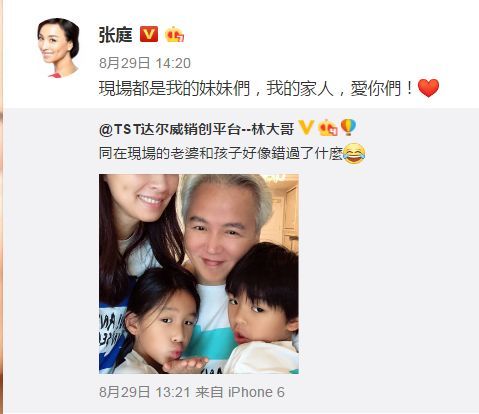Open the 张庭 username link
Image resolution: width=479 pixels, height=414 pixels.
point(115,35)
